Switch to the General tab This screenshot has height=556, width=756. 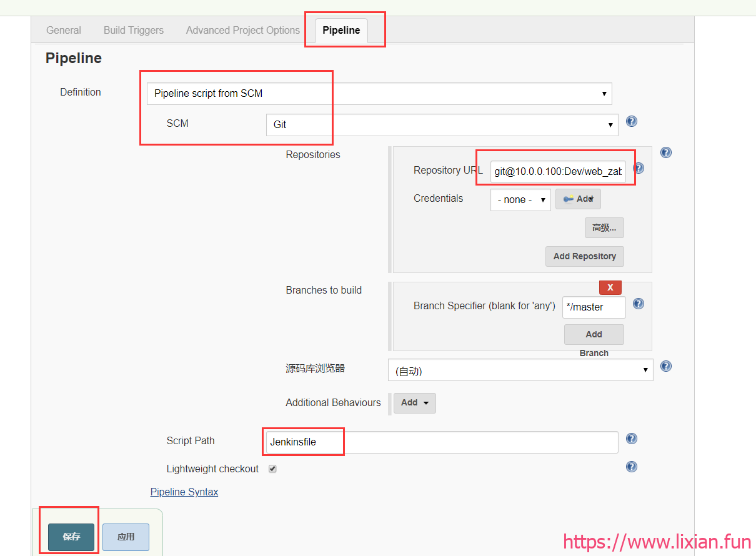click(x=64, y=30)
